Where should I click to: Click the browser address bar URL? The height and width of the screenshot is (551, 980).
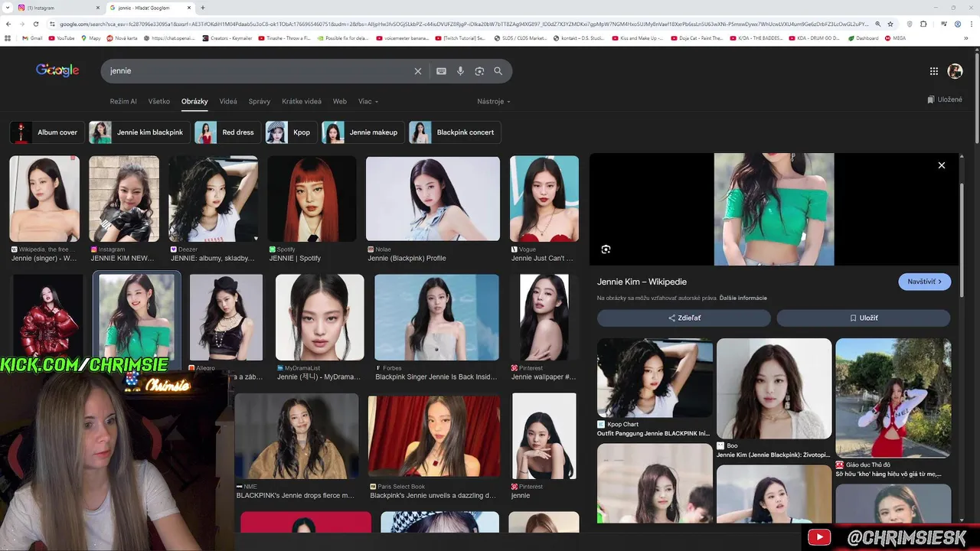[459, 24]
